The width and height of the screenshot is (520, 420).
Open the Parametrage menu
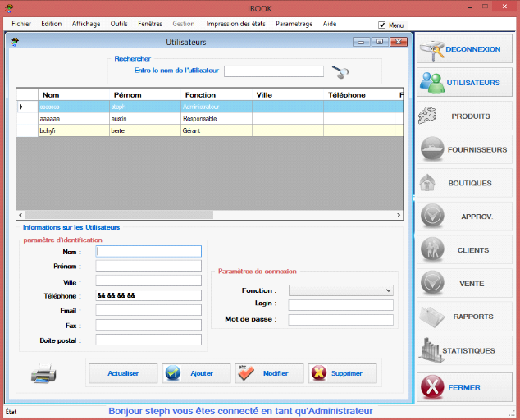pyautogui.click(x=294, y=25)
